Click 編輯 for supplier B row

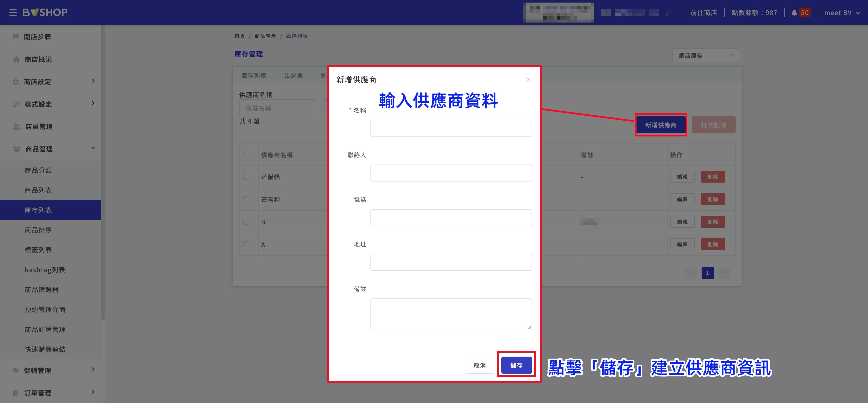point(682,222)
